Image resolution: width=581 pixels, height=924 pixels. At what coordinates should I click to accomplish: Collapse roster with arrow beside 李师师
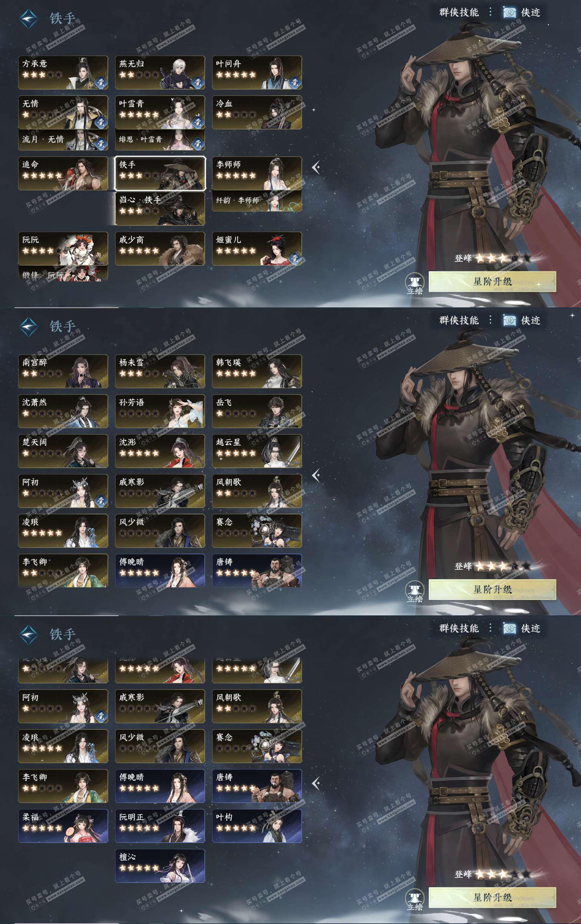[316, 167]
